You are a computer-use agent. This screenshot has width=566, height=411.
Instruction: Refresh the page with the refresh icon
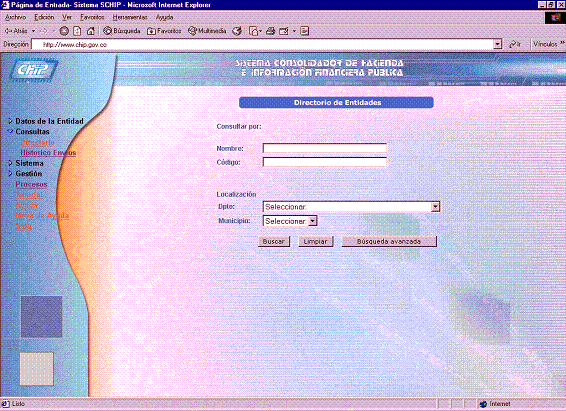(x=77, y=31)
